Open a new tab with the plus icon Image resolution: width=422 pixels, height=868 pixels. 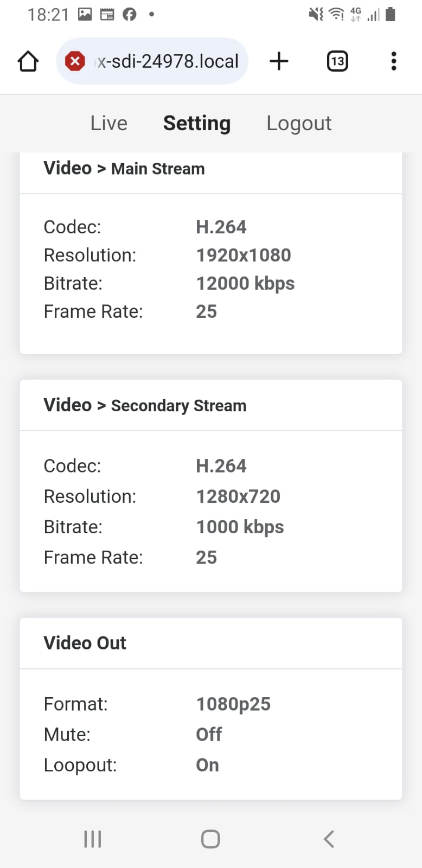(x=279, y=61)
